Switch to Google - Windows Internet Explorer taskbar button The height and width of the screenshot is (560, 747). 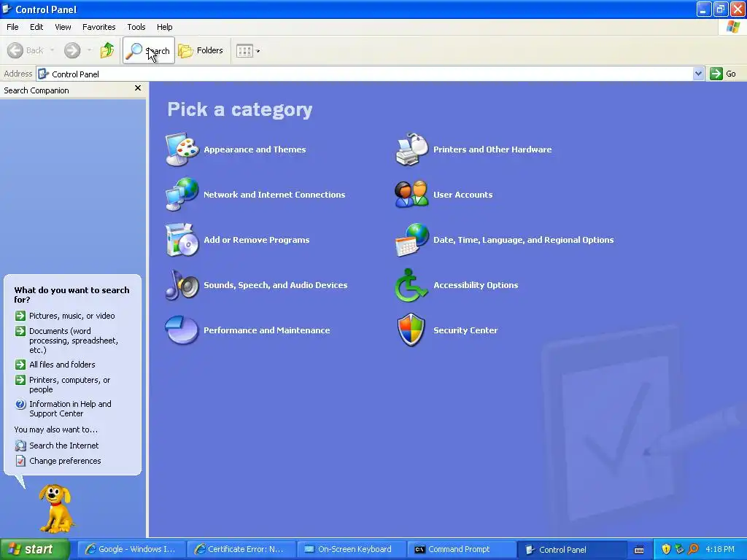[131, 550]
